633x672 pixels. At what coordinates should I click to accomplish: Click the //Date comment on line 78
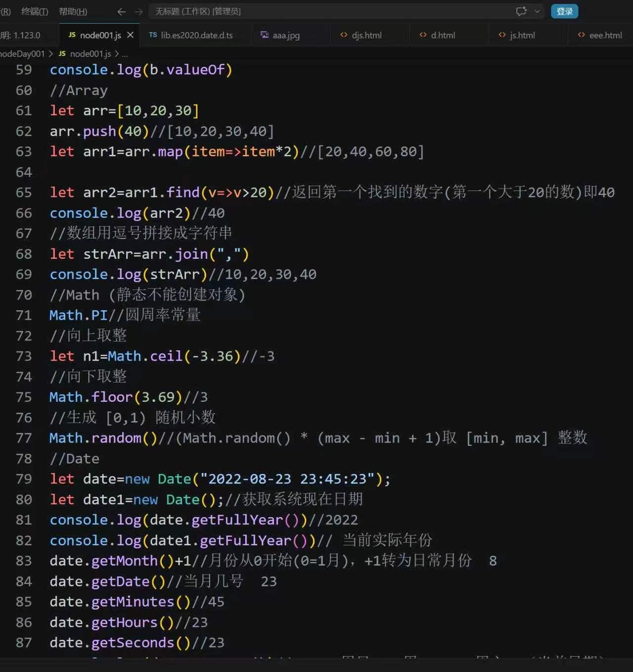pos(74,459)
